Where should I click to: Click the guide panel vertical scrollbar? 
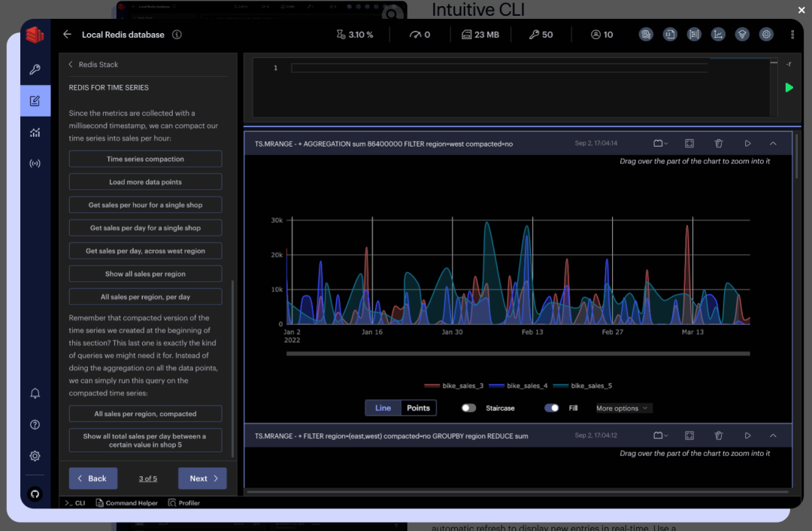[232, 369]
